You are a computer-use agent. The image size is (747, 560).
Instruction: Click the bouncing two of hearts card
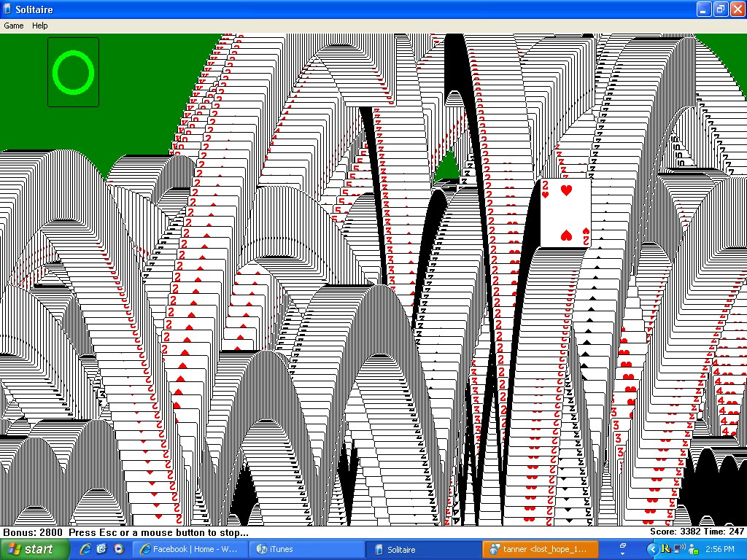(x=565, y=213)
